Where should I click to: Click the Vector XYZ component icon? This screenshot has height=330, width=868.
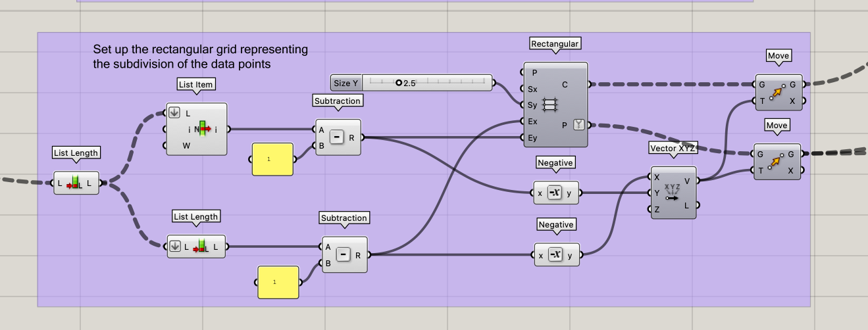[x=673, y=192]
